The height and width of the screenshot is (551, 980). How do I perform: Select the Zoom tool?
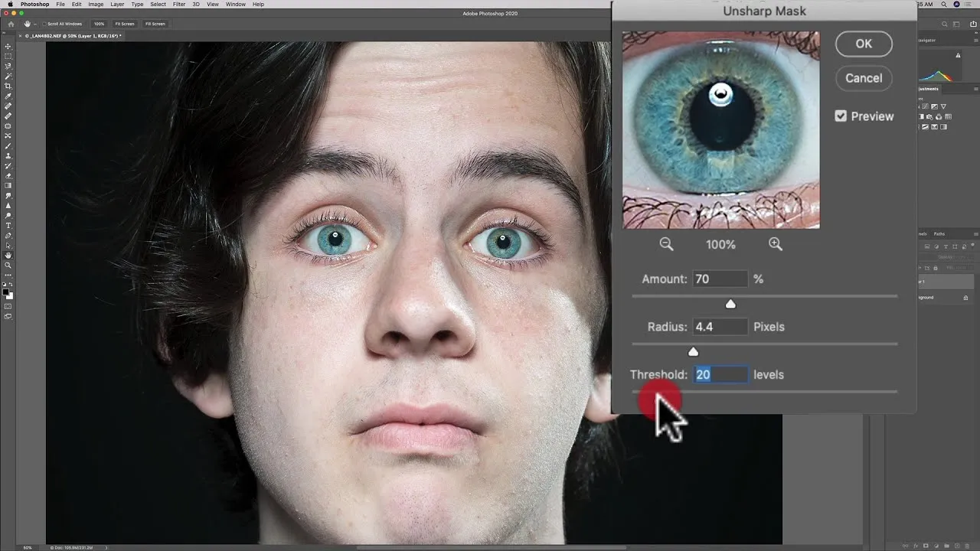[8, 265]
